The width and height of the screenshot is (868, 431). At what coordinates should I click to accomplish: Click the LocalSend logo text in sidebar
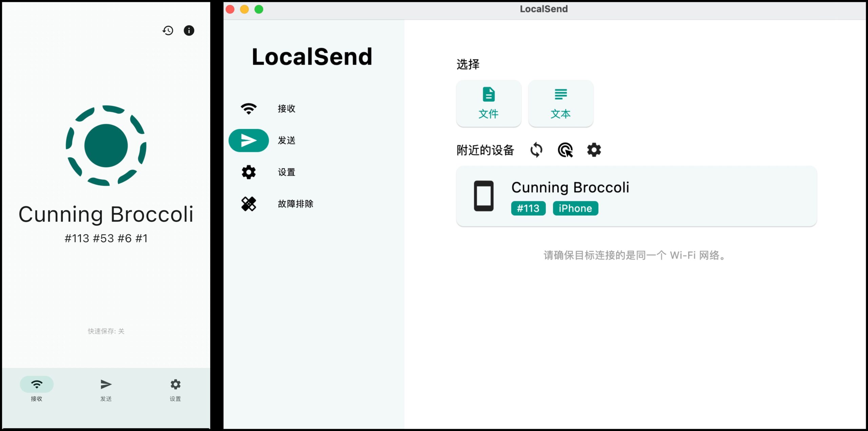tap(312, 57)
